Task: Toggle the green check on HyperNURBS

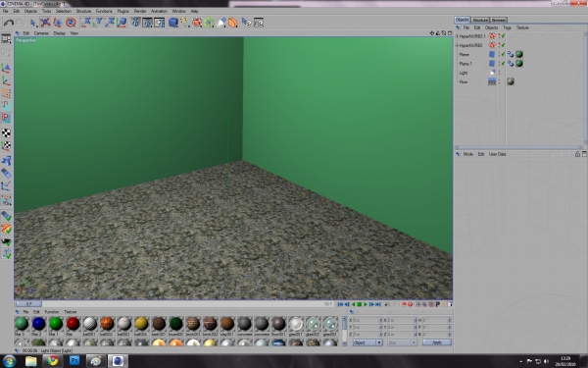Action: click(x=504, y=45)
